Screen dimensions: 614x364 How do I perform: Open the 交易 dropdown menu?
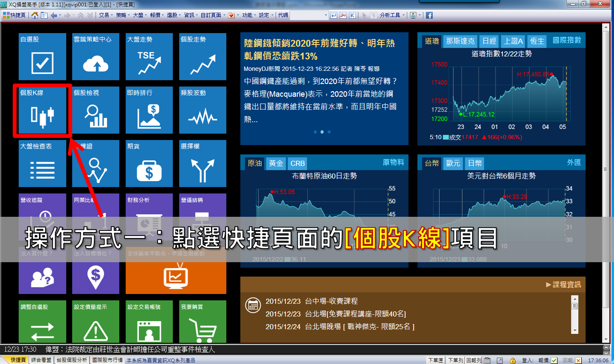point(106,15)
